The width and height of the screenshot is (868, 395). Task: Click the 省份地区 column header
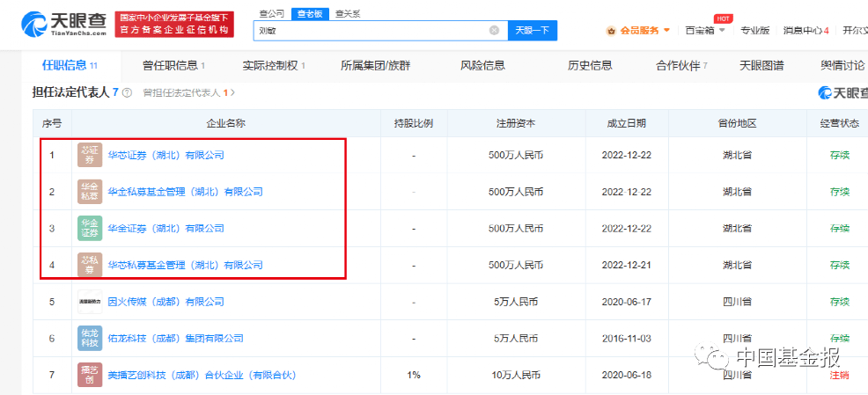tap(738, 123)
